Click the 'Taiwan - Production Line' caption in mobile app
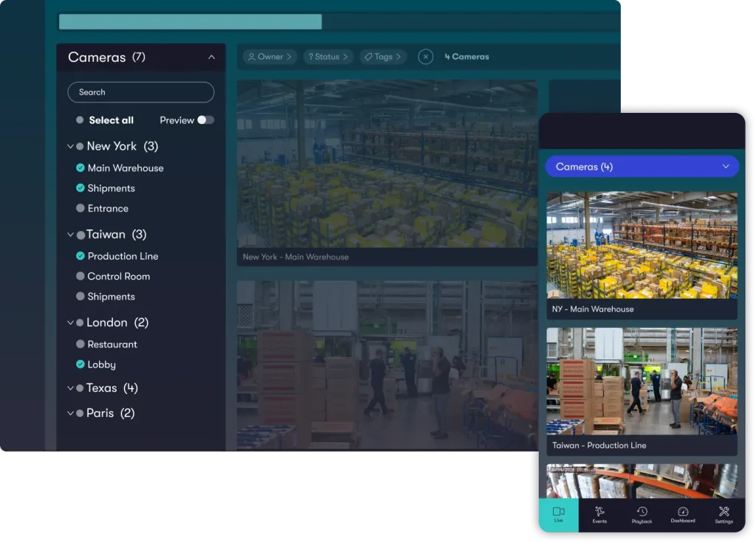The width and height of the screenshot is (756, 543). tap(599, 445)
